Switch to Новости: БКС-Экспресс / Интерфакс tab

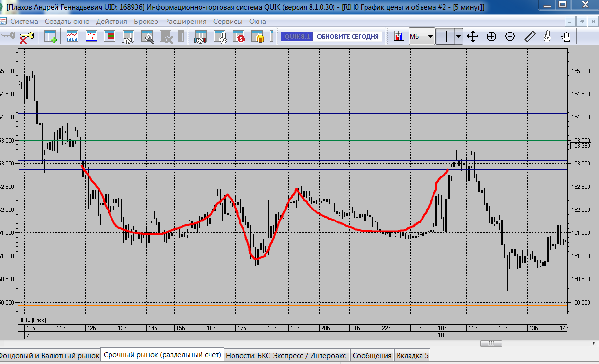(287, 355)
